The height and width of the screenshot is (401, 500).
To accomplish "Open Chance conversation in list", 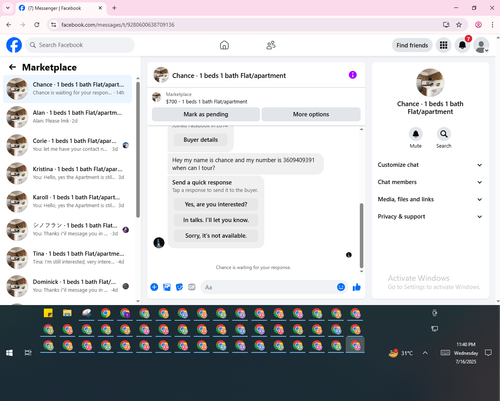I will 68,89.
